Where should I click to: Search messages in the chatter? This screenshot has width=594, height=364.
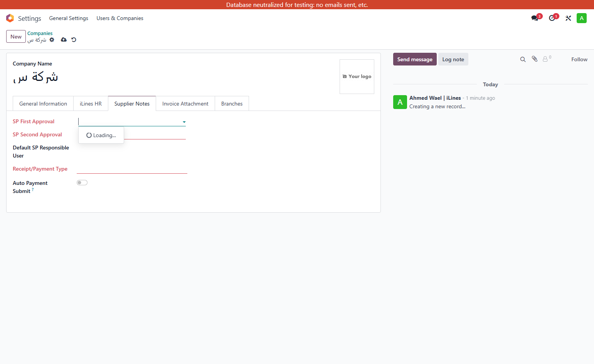pos(523,59)
